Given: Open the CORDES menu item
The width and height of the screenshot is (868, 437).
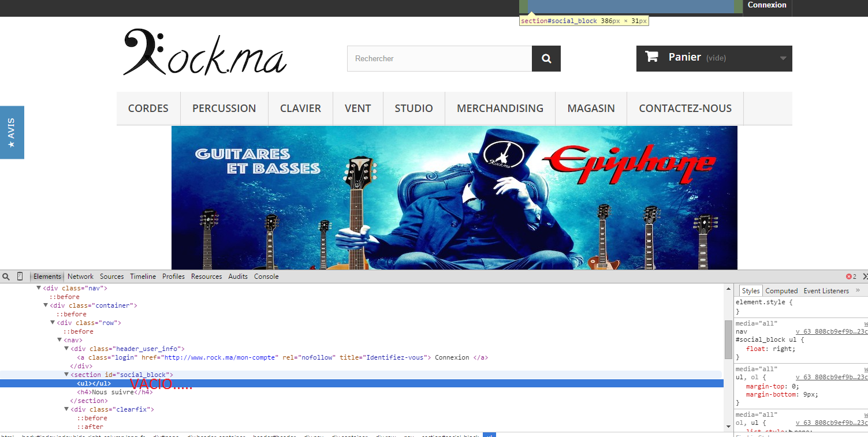Looking at the screenshot, I should tap(148, 109).
